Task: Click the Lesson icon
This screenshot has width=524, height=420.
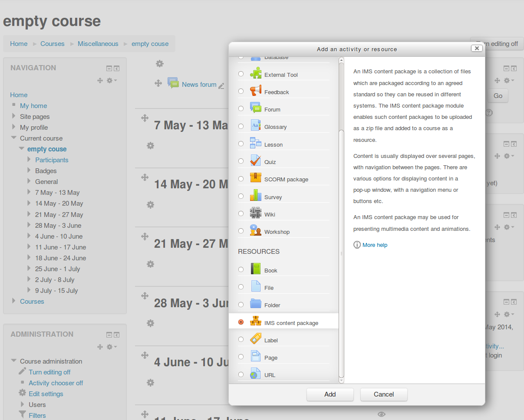Action: coord(256,142)
